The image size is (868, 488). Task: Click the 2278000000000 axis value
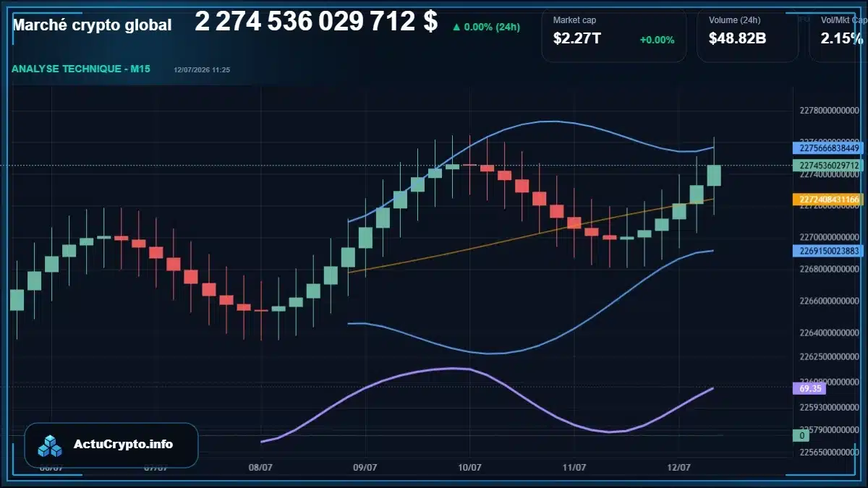[829, 111]
